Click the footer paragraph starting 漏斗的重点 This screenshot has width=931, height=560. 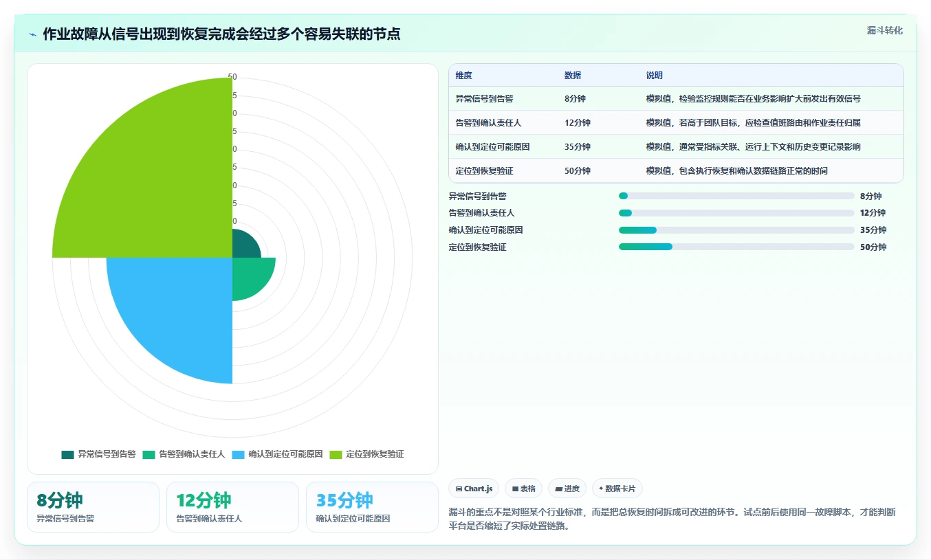[672, 519]
